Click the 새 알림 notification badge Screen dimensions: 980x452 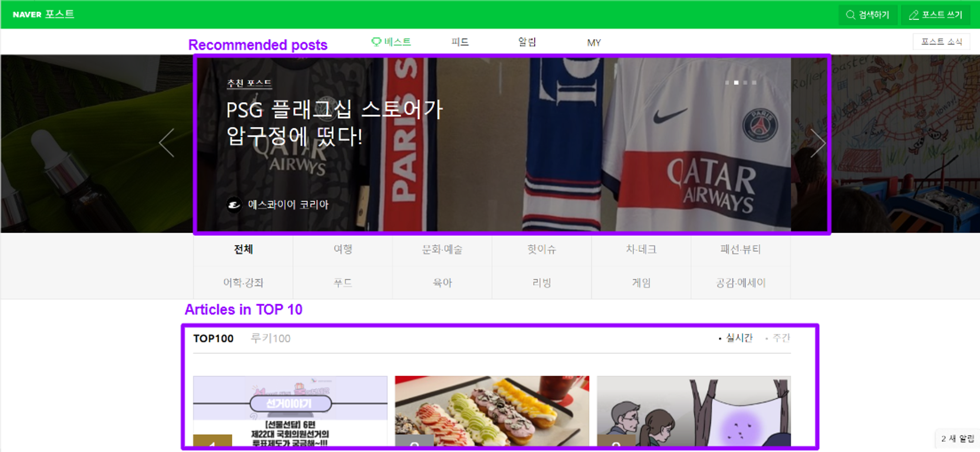click(x=957, y=439)
